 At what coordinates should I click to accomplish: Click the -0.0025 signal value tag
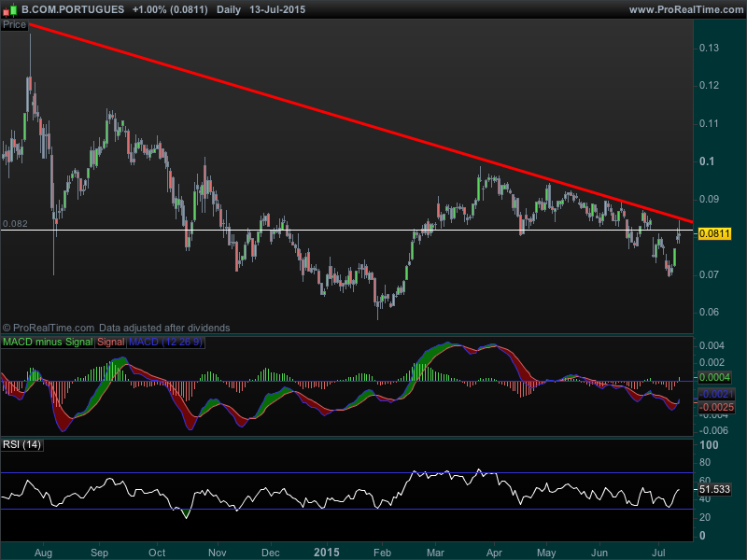click(x=714, y=407)
